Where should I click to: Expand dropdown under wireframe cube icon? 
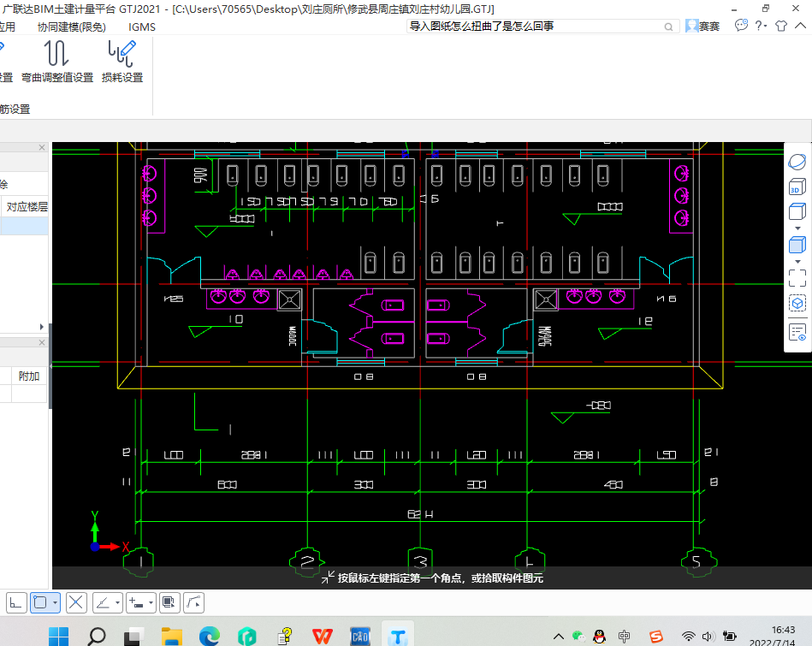pos(797,228)
